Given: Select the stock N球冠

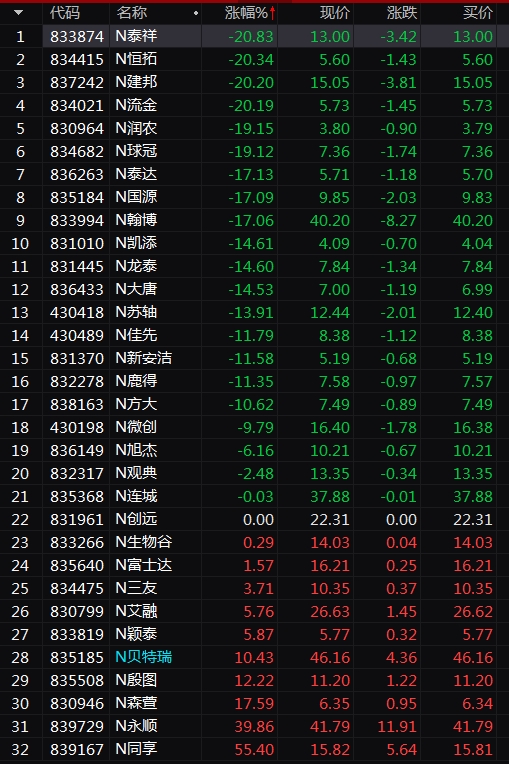Looking at the screenshot, I should 136,151.
